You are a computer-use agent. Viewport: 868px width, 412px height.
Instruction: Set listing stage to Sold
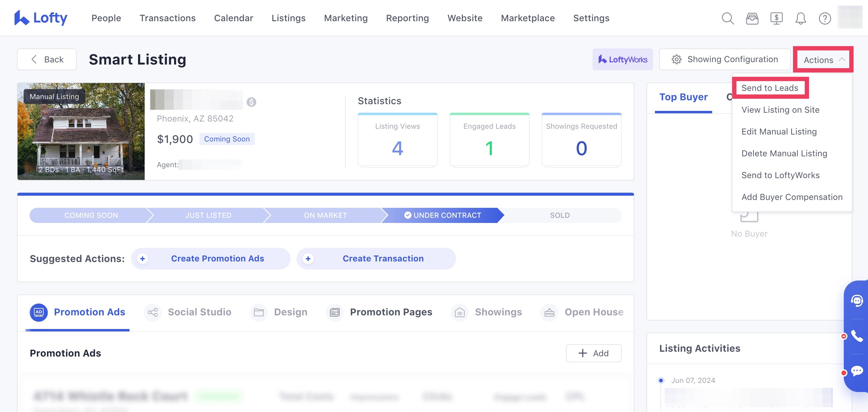click(560, 215)
